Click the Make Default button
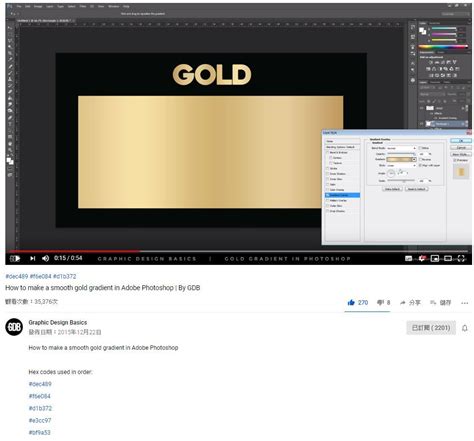Image resolution: width=474 pixels, height=441 pixels. pyautogui.click(x=392, y=189)
